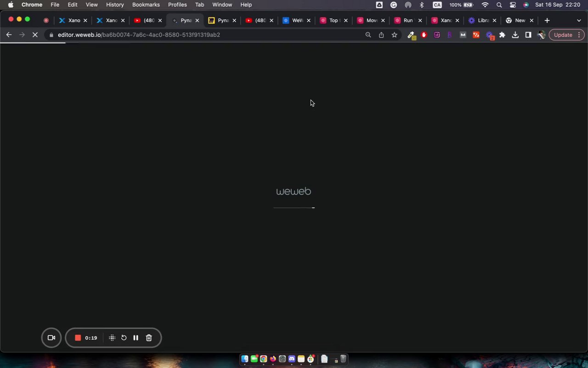This screenshot has height=368, width=588.
Task: Focus the editor.weweb.io address bar
Action: click(x=204, y=34)
